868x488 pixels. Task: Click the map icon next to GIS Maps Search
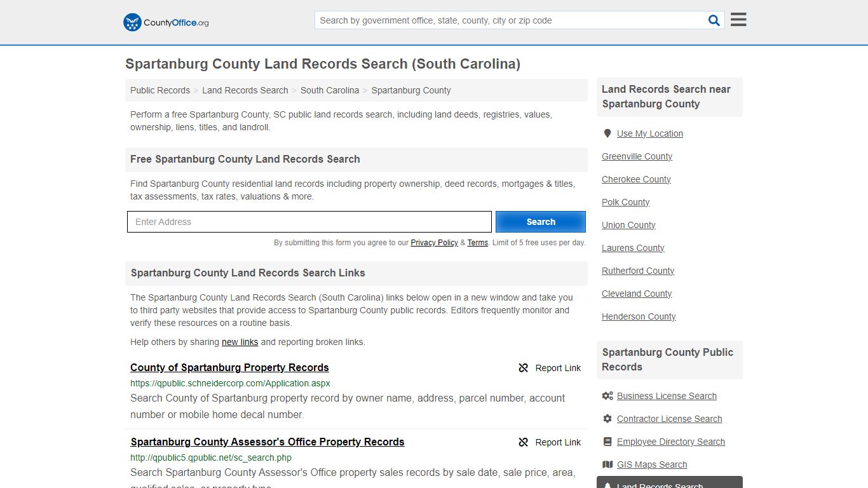point(607,464)
